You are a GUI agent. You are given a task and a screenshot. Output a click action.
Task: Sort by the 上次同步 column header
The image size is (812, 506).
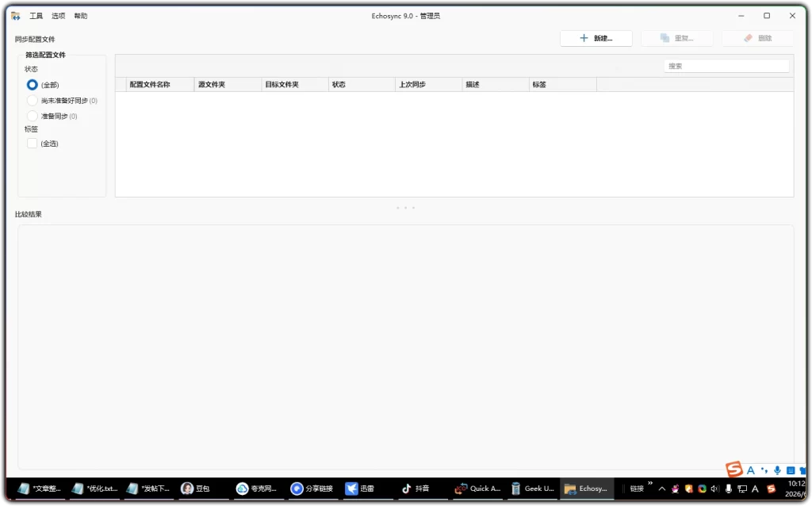[x=429, y=84]
